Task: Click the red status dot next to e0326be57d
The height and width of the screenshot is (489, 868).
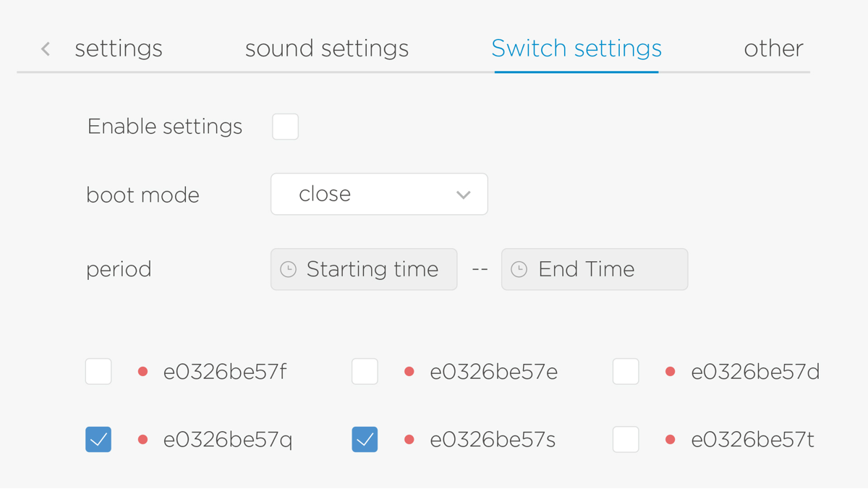Action: [x=670, y=371]
